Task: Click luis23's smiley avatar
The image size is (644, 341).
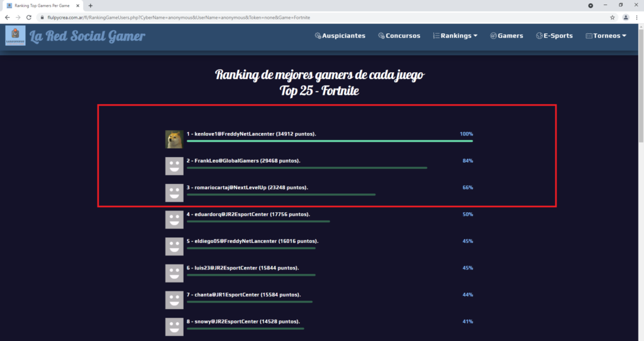Action: click(x=174, y=273)
